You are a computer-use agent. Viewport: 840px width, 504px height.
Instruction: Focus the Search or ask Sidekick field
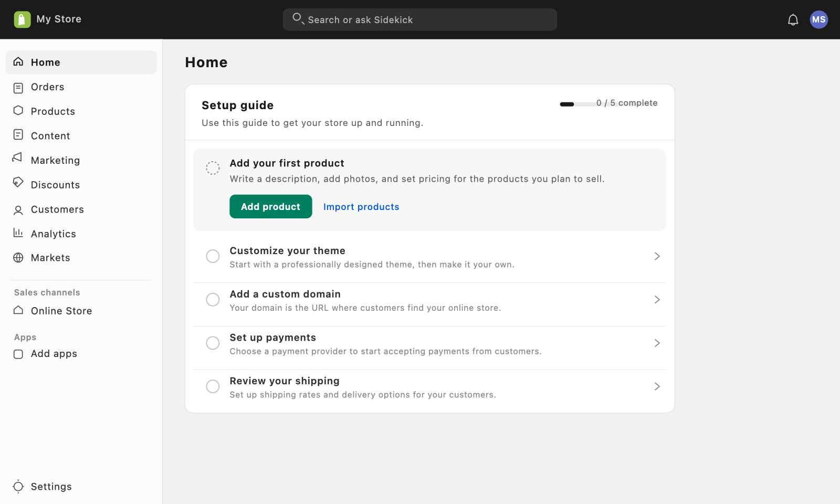[420, 19]
